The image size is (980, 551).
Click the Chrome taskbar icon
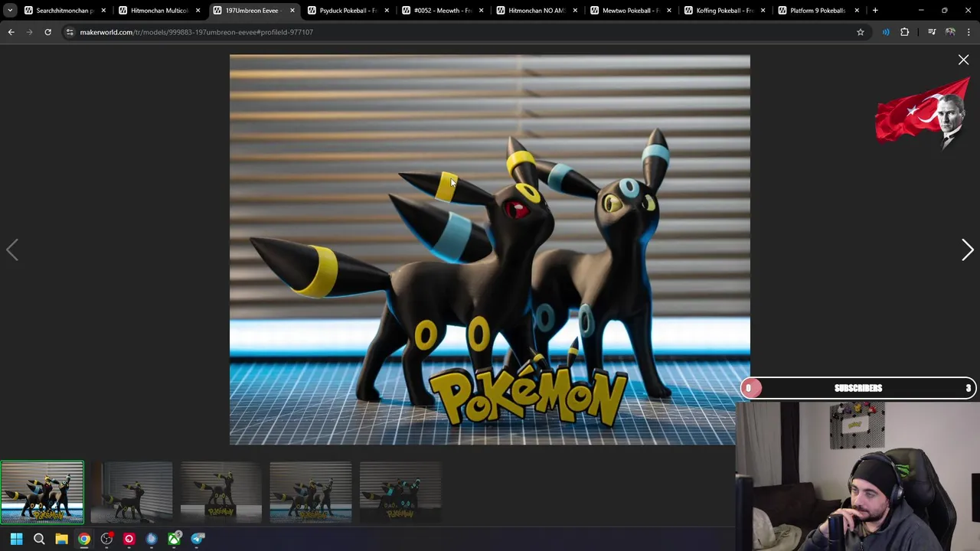(84, 539)
